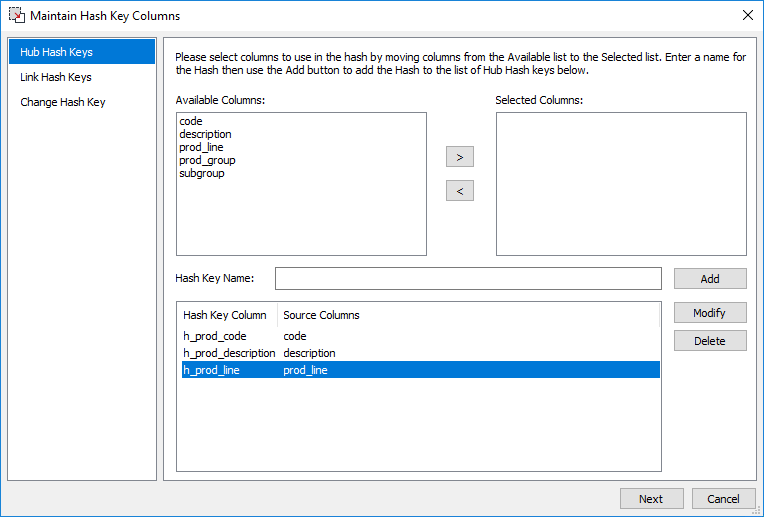The image size is (764, 517).
Task: Move column to Selected with > button
Action: coord(459,157)
